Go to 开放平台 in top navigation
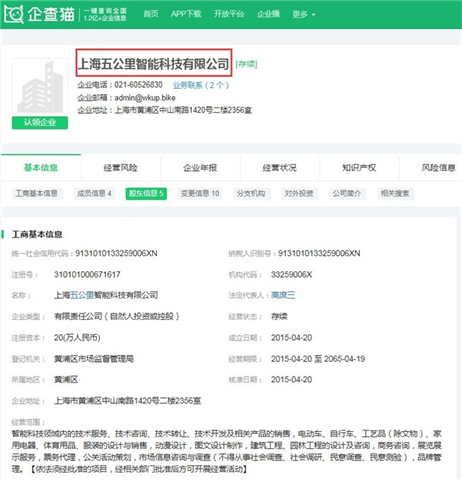Screen dimensions: 462x480 pyautogui.click(x=229, y=14)
